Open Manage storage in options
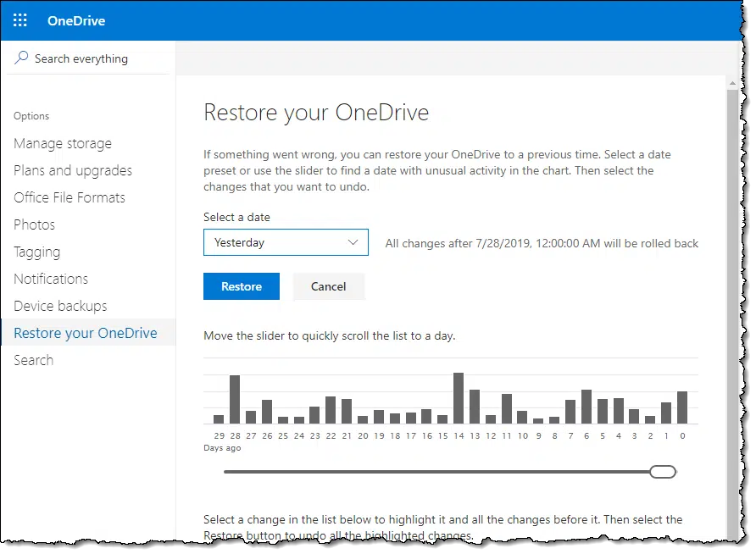The image size is (756, 554). 63,143
